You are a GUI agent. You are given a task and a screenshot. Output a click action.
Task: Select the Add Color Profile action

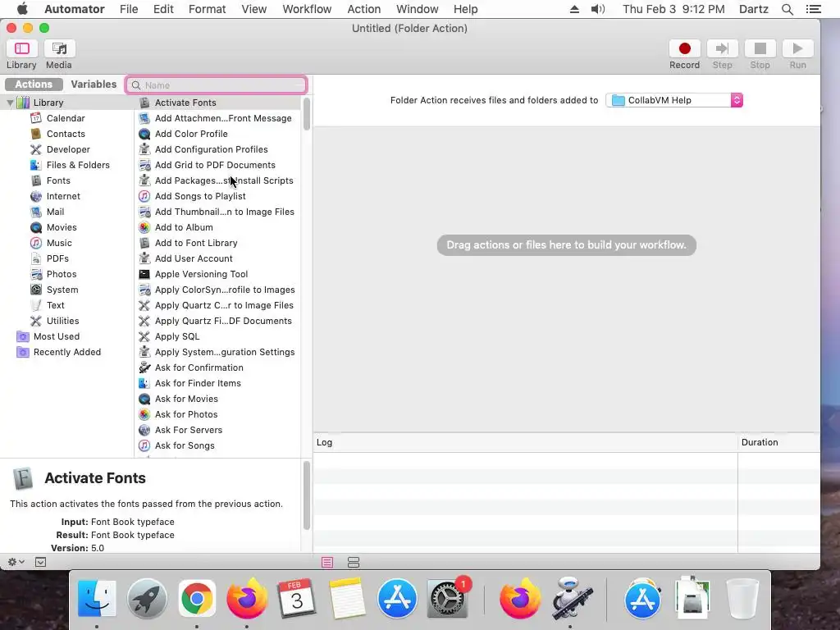(x=191, y=134)
